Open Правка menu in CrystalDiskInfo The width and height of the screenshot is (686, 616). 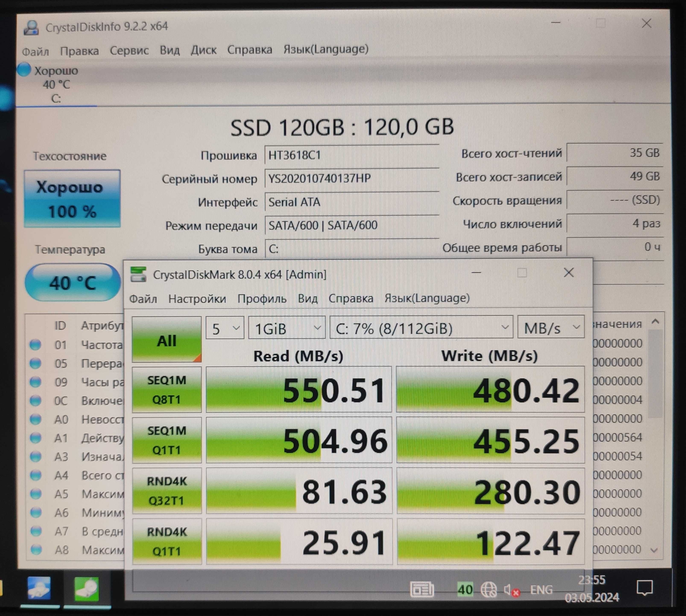coord(80,51)
